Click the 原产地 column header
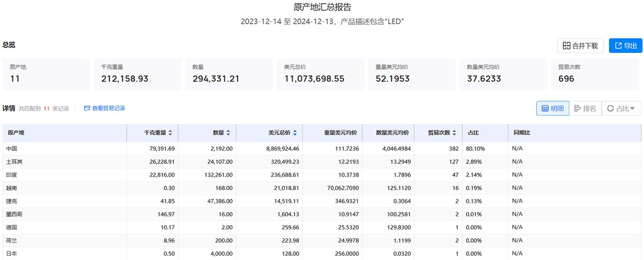 tap(65, 133)
